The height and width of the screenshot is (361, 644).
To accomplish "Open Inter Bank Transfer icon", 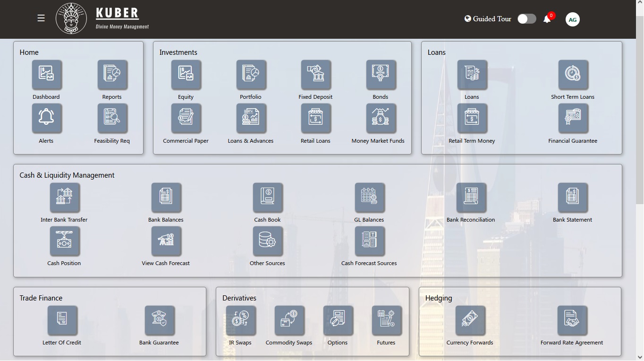I will [x=65, y=198].
